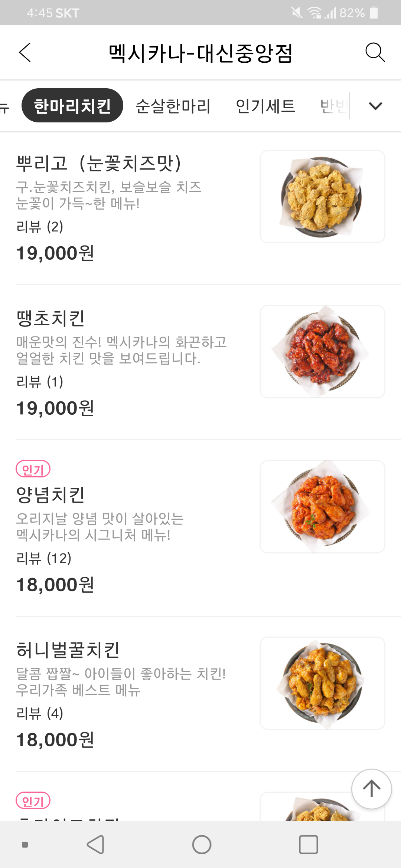The width and height of the screenshot is (401, 868).
Task: Tap the 땡초치킨 thumbnail image
Action: [322, 352]
